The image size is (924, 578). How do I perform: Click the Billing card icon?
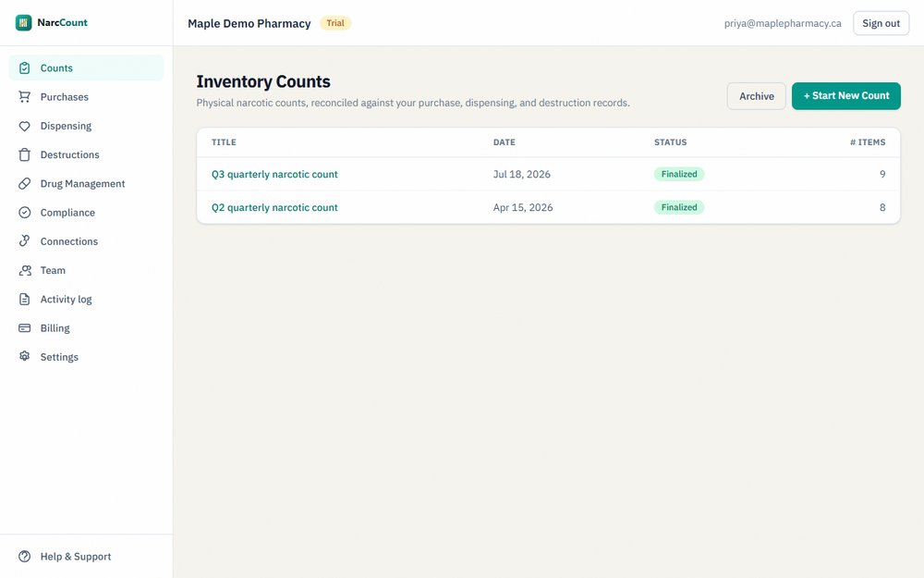[24, 328]
